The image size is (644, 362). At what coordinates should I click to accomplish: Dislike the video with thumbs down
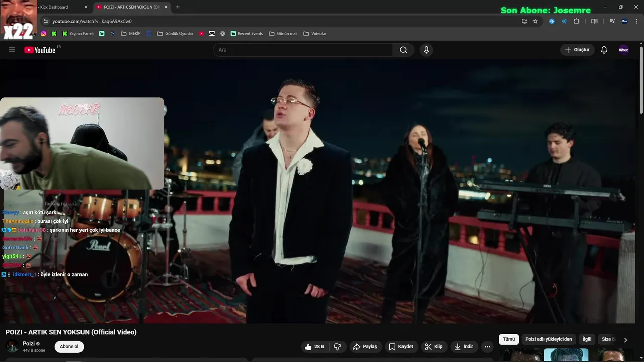click(x=337, y=347)
